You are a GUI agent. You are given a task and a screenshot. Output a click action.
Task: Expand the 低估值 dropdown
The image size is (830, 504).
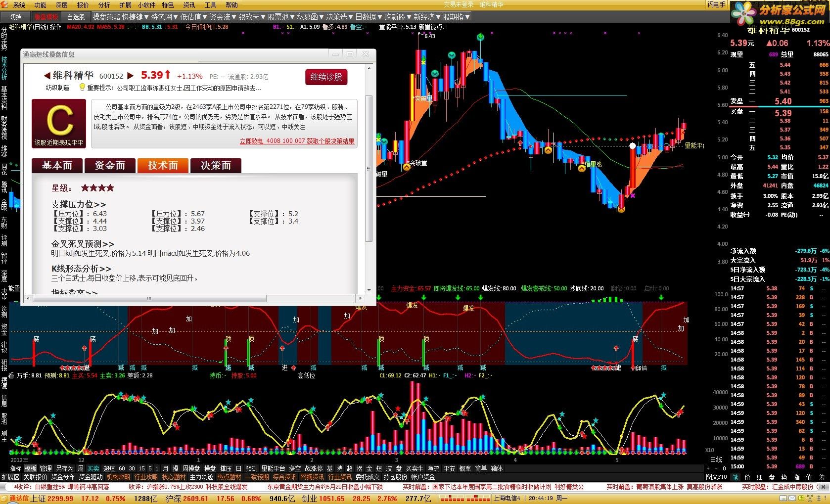193,17
